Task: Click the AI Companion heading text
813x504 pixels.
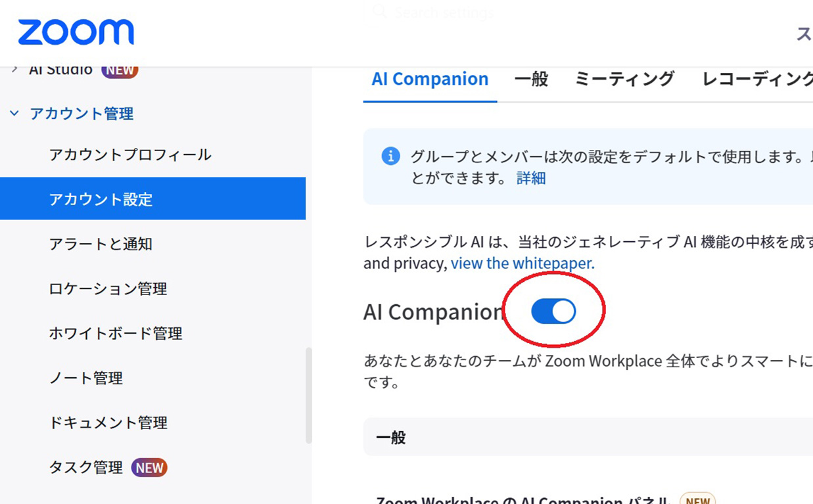Action: [434, 312]
